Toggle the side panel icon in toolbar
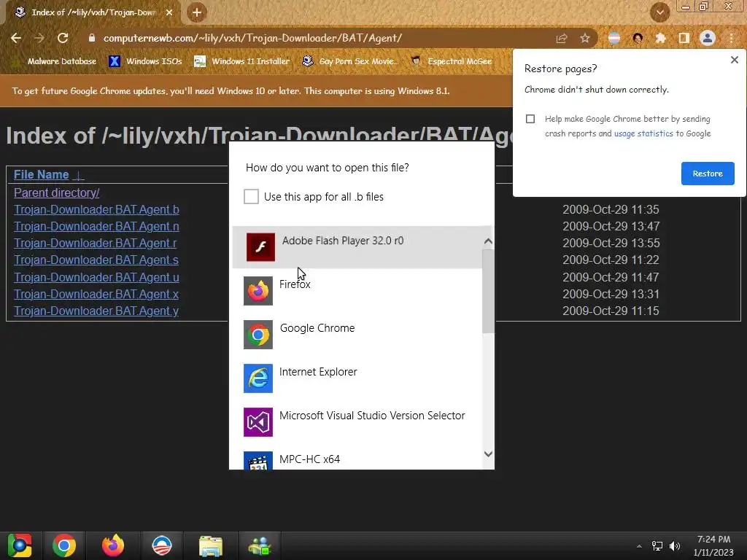The image size is (747, 560). 684,38
